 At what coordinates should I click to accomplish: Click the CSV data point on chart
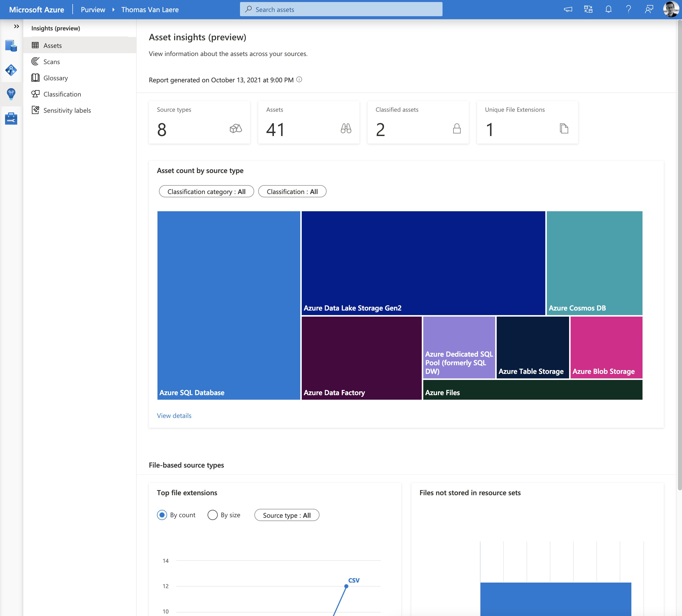click(346, 586)
